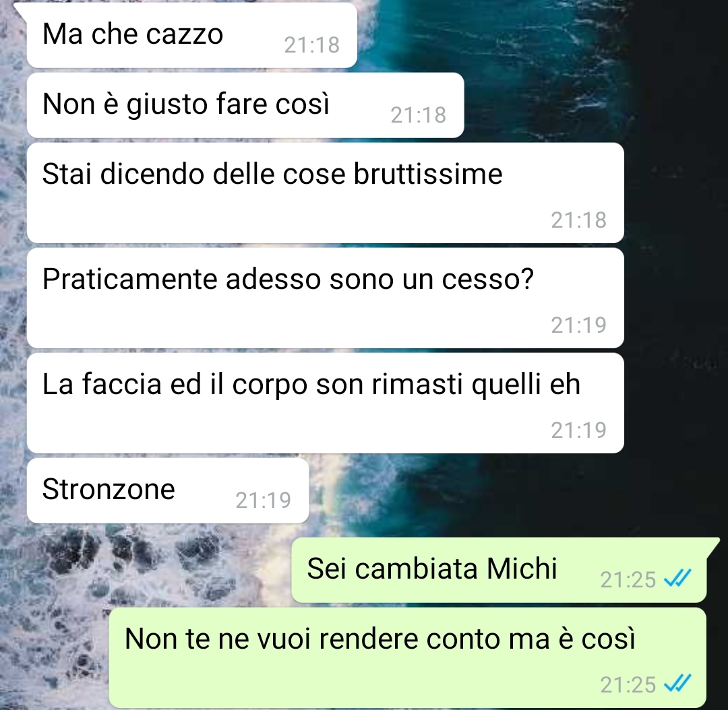
Task: Tap the 21:25 timestamp on the last message
Action: [x=628, y=684]
